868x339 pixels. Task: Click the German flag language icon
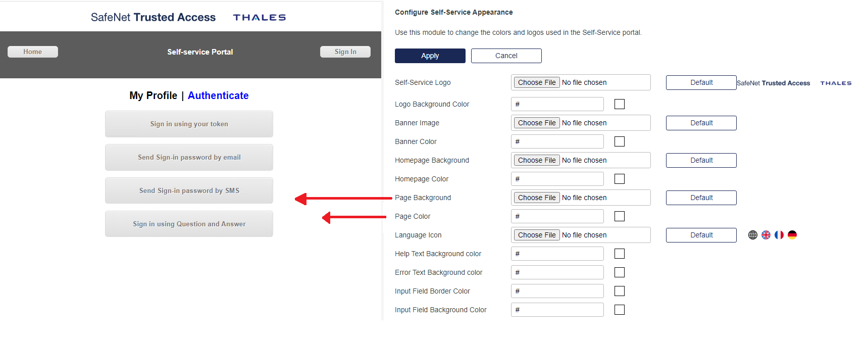pyautogui.click(x=792, y=235)
